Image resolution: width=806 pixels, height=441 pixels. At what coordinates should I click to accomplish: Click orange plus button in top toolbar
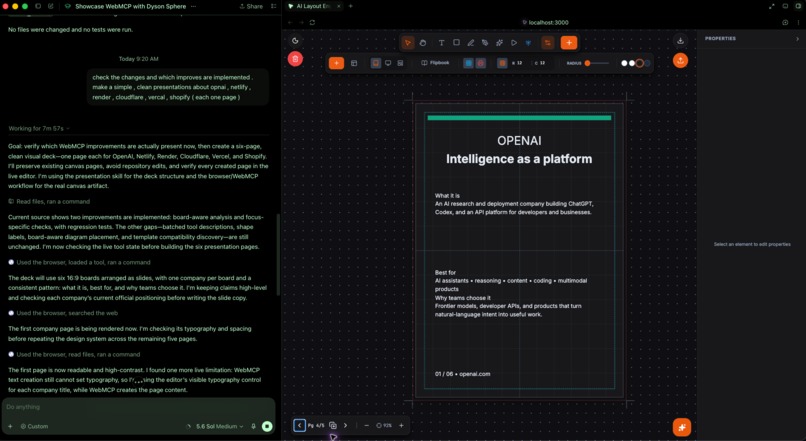click(x=569, y=43)
